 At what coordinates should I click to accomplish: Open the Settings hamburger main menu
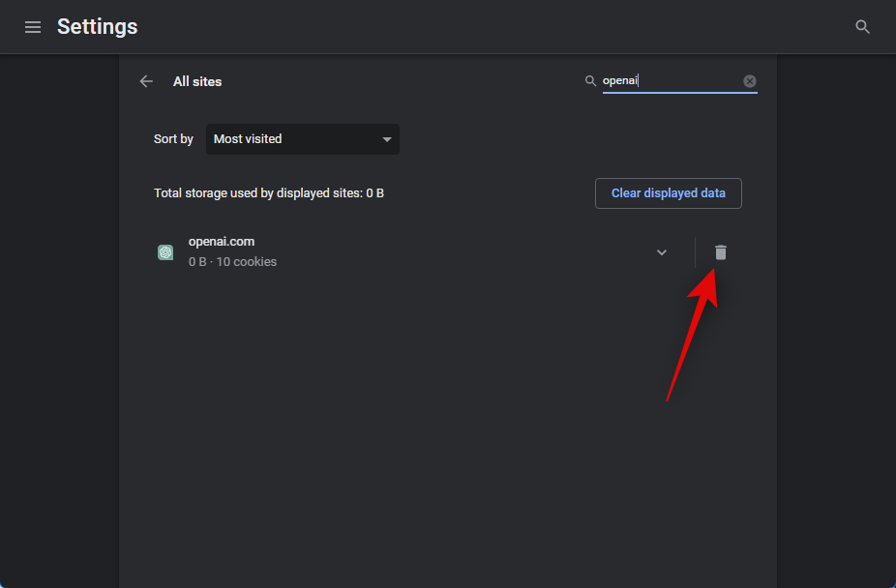click(x=33, y=27)
